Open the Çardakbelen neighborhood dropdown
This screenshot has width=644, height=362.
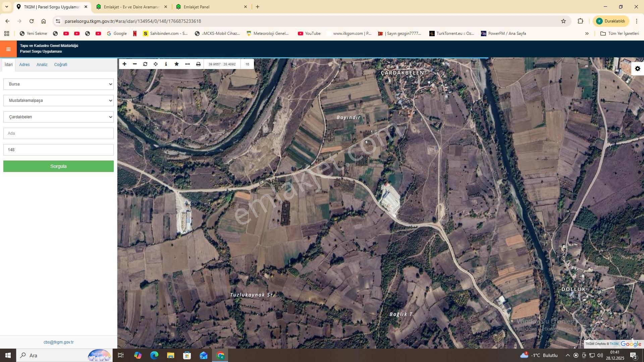[x=58, y=117]
